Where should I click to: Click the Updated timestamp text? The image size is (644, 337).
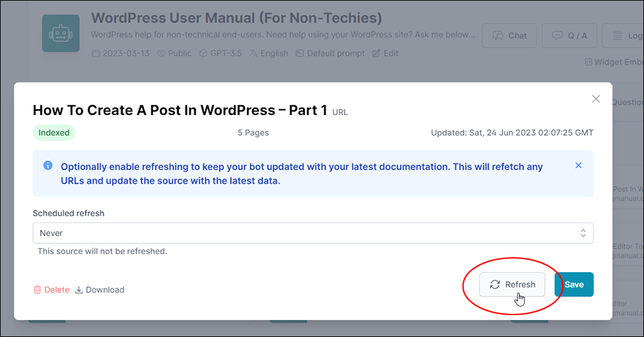point(512,133)
